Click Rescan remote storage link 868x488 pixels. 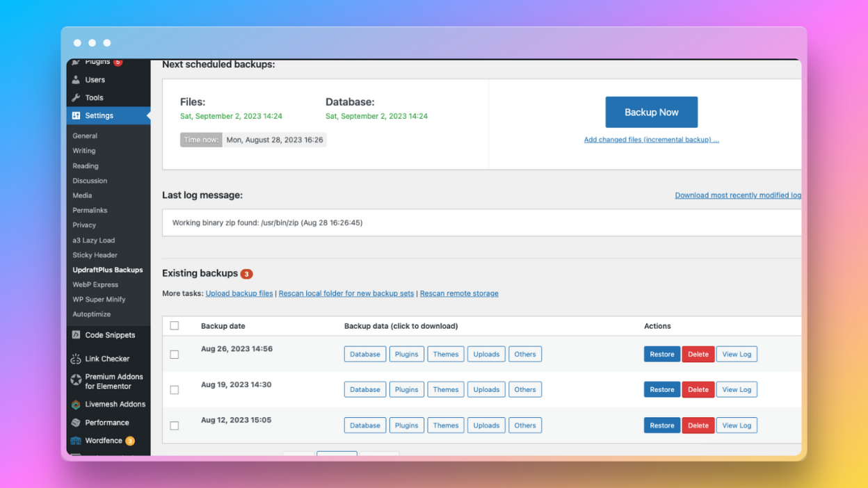[459, 293]
